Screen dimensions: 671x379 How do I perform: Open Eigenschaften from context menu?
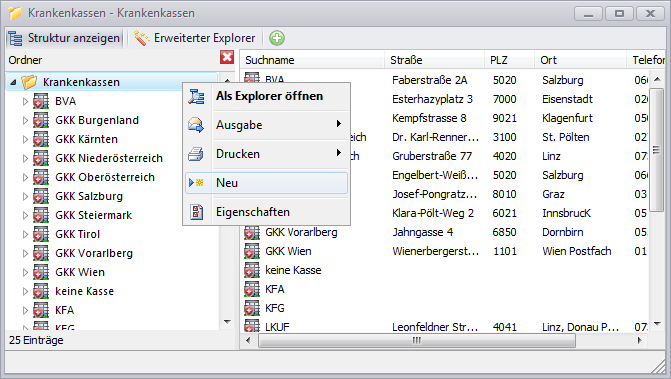[267, 212]
